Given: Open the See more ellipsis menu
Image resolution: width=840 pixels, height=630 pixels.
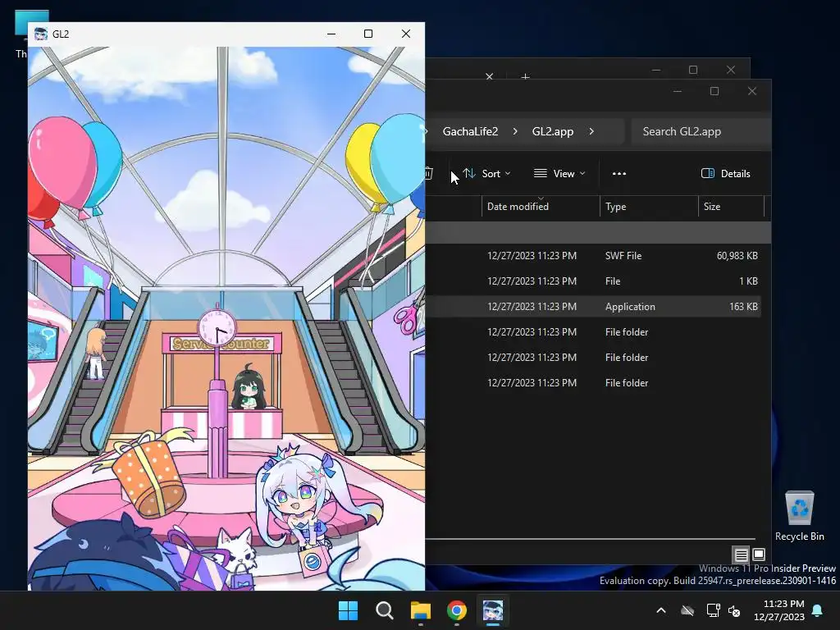Looking at the screenshot, I should point(619,174).
